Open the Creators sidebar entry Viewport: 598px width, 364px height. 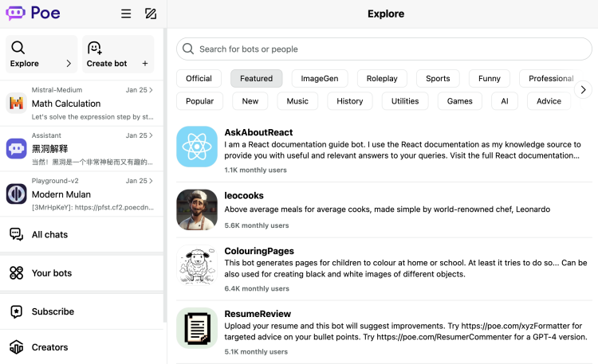(x=49, y=347)
